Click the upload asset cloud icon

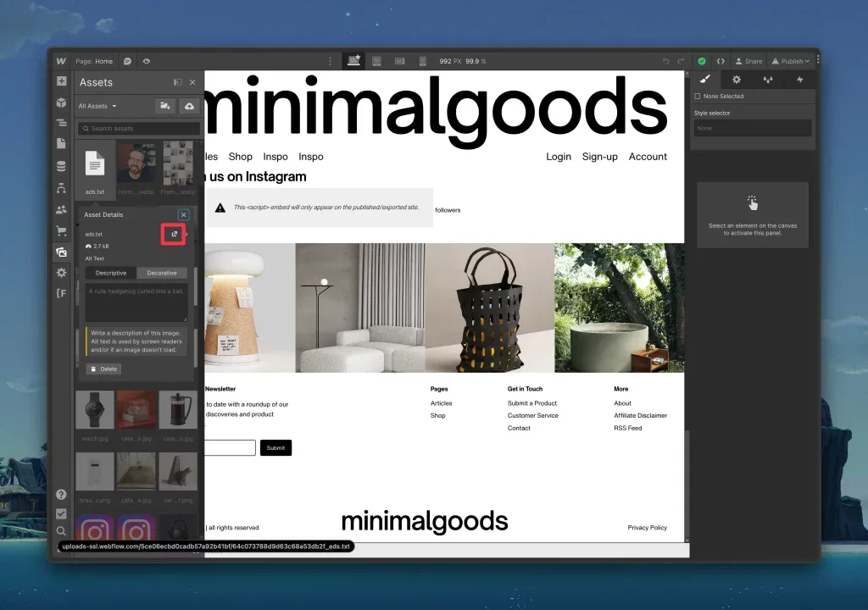189,106
